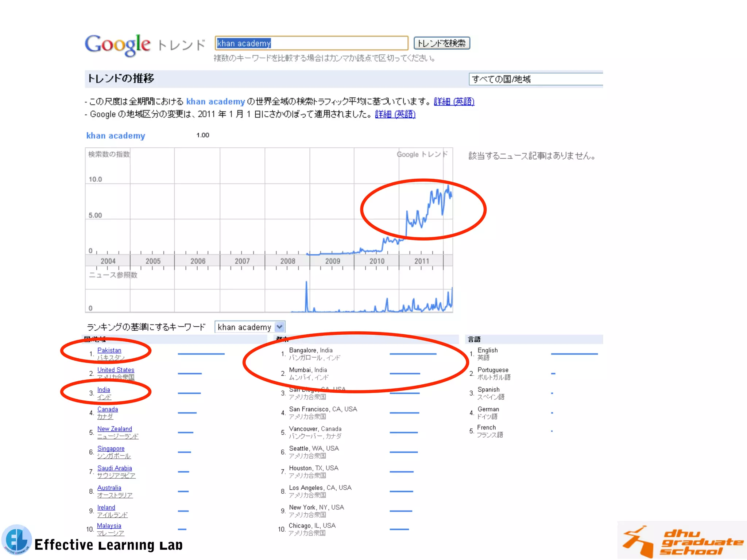Click the khan academy search input field
The width and height of the screenshot is (747, 560).
(311, 43)
